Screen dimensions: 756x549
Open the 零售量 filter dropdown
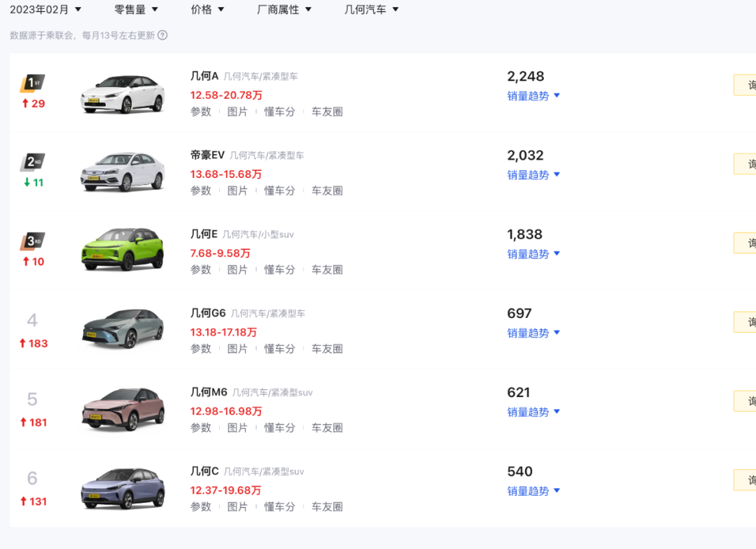[136, 9]
